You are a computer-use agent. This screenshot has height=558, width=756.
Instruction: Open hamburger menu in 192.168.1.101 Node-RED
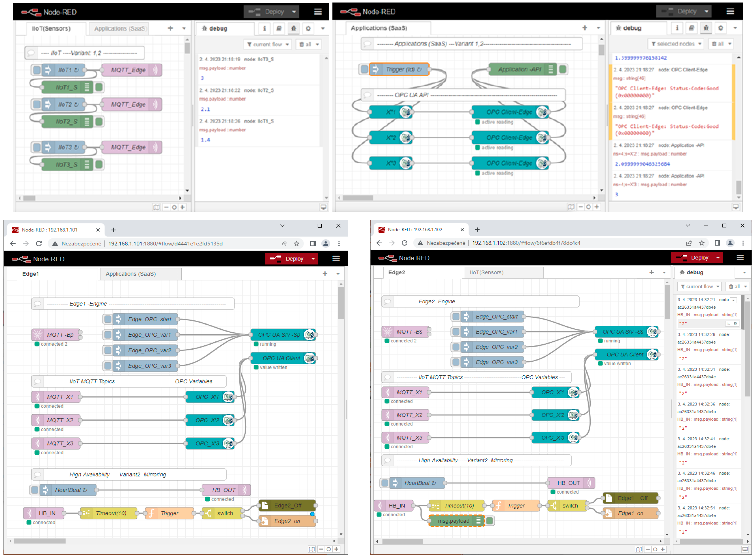tap(336, 259)
